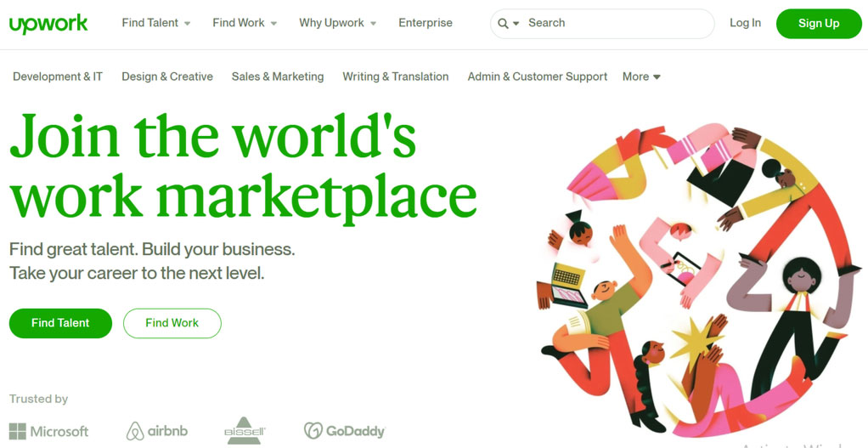Click the GoDaddy logo
The width and height of the screenshot is (868, 448).
(x=344, y=431)
